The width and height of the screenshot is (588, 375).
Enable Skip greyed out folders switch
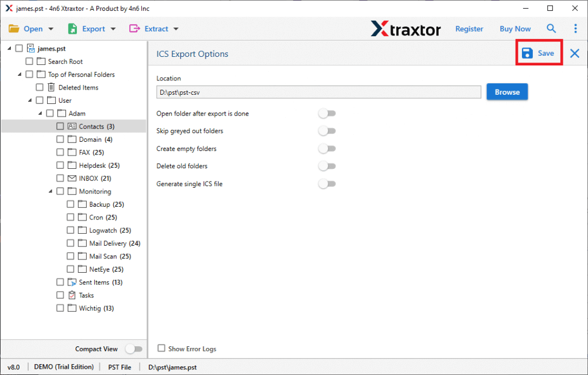[x=327, y=131]
